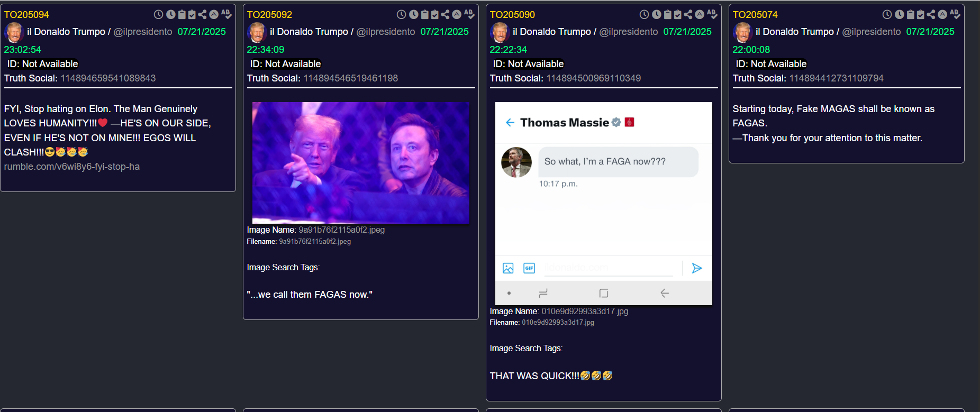
Task: Open the Thomas Massie message screenshot image
Action: 604,204
